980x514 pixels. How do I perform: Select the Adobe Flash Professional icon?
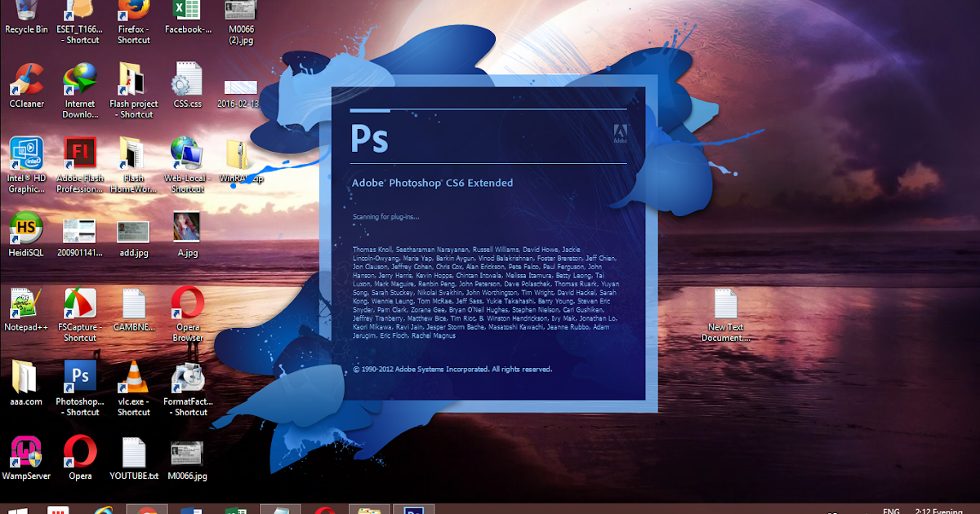point(80,153)
